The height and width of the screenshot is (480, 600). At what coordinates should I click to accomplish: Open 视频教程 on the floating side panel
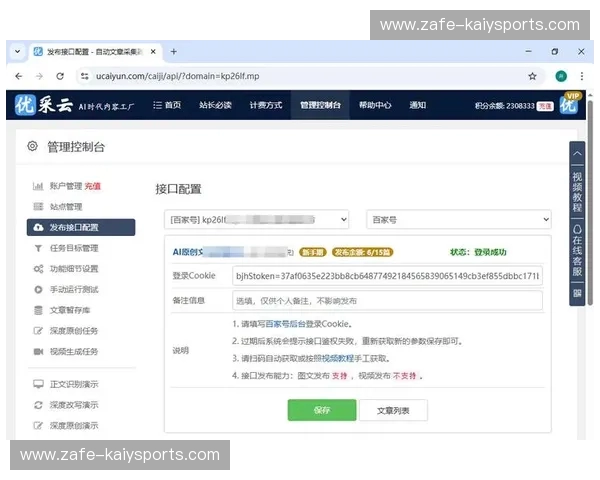577,192
